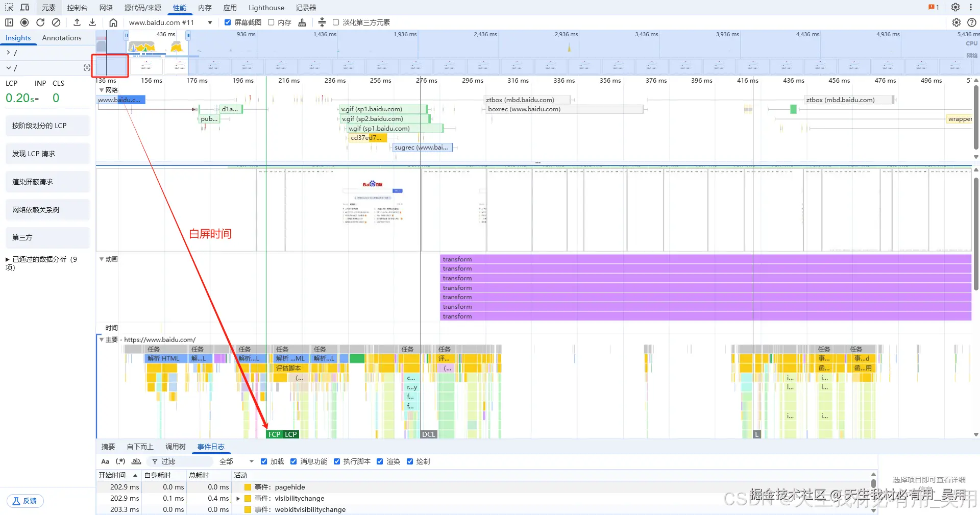980x515 pixels.
Task: Click the yellow icon for pagehide event
Action: click(x=248, y=487)
